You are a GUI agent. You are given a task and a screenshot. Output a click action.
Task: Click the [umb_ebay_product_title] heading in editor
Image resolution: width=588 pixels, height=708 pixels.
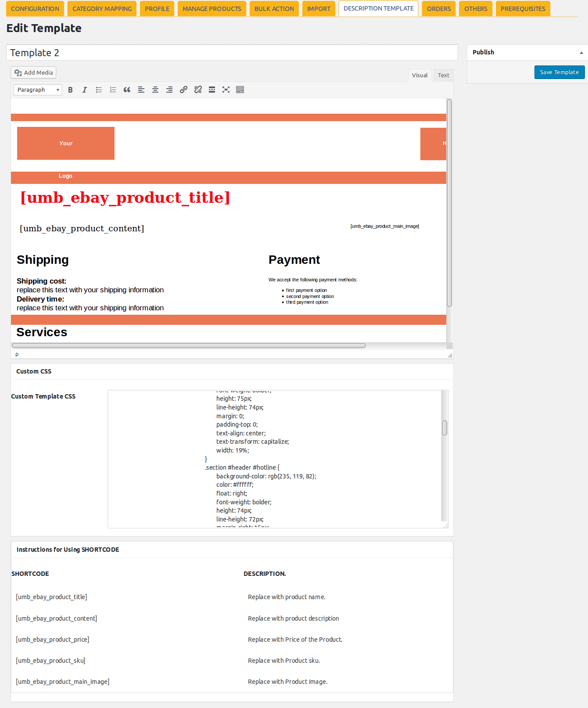click(125, 198)
